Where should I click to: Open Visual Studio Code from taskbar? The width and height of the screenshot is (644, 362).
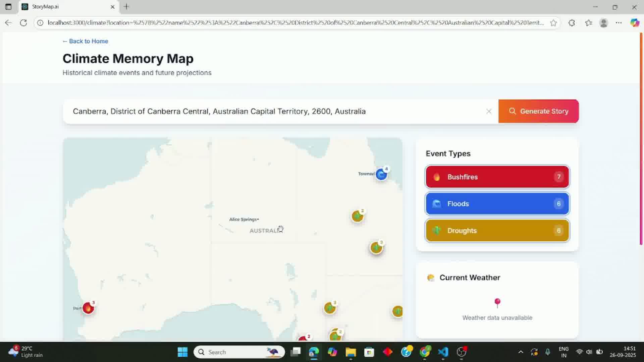point(443,352)
